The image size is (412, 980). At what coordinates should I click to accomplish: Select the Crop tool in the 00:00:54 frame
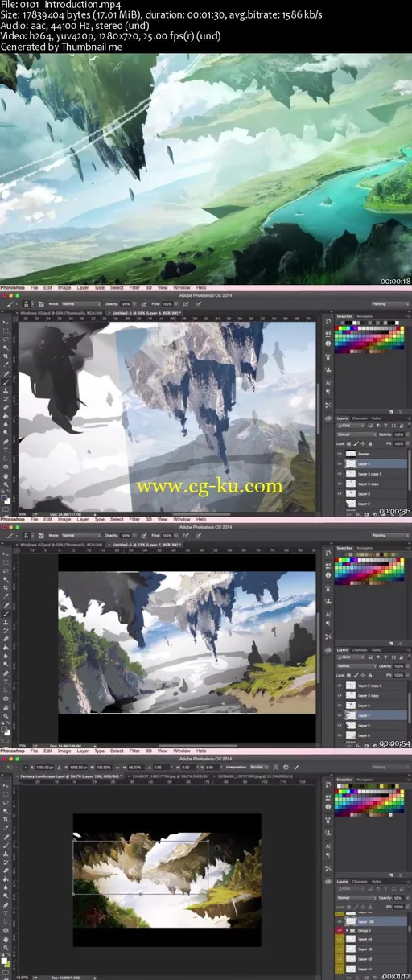click(5, 587)
